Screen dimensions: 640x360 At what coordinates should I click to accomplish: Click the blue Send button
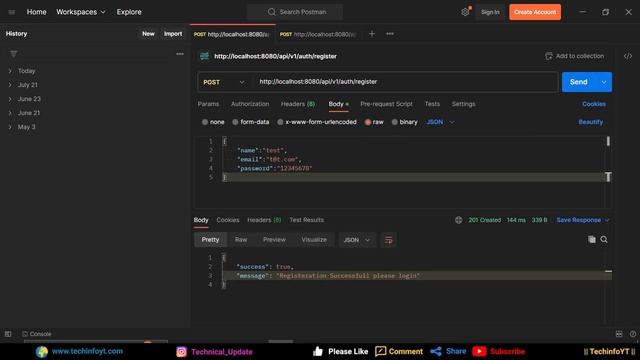point(579,82)
